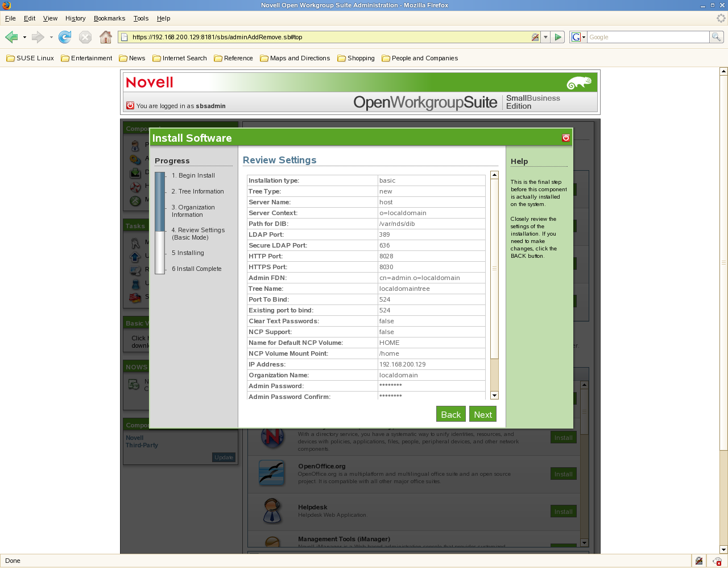Open the Internet Search bookmark folder

pos(179,58)
